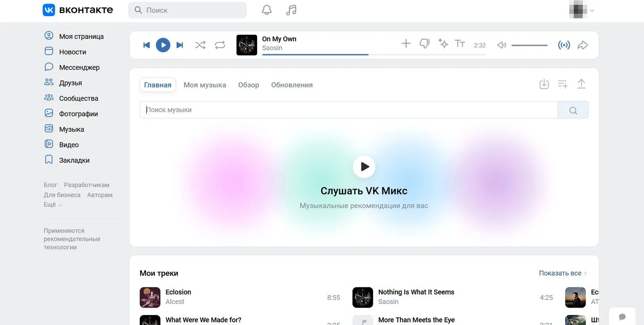Viewport: 644px width, 325px height.
Task: Adjust the volume slider
Action: click(x=530, y=45)
